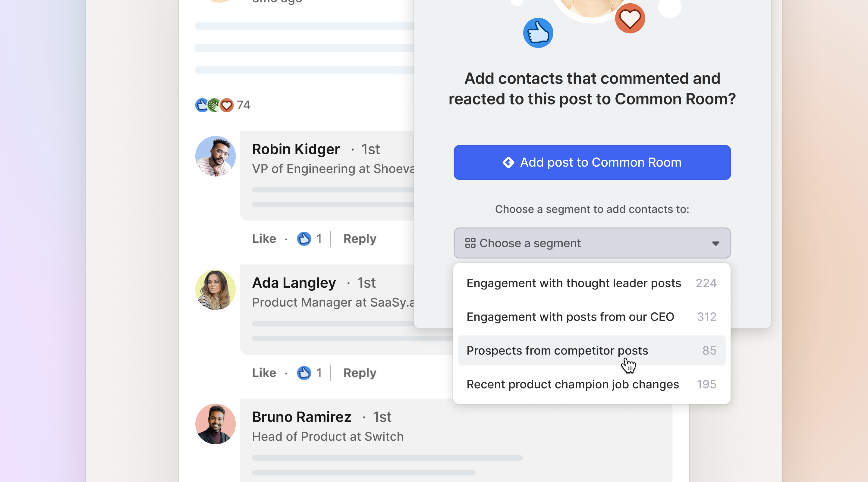Click Reply under Robin Kidger's comment
The image size is (868, 482).
pos(359,239)
